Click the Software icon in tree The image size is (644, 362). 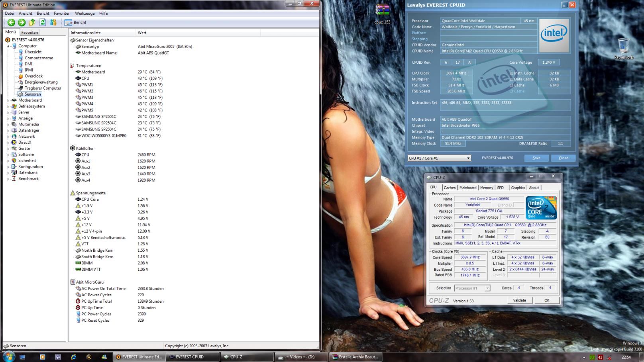[x=14, y=155]
